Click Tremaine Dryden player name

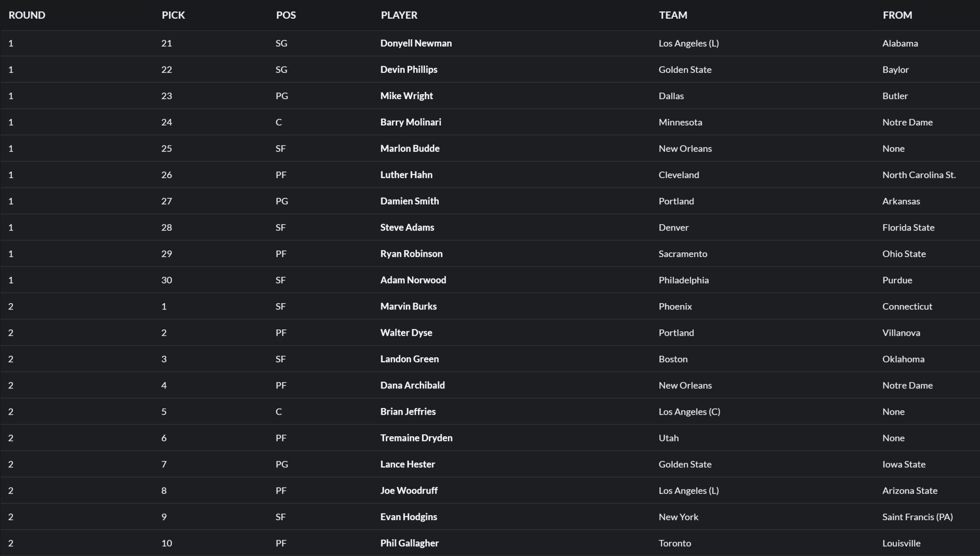click(416, 438)
